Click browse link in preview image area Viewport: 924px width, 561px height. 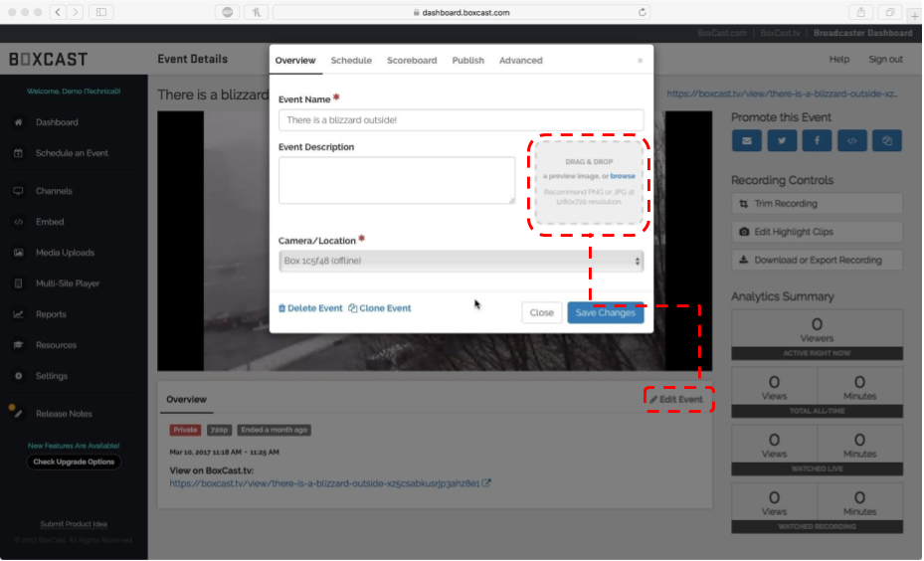tap(623, 176)
